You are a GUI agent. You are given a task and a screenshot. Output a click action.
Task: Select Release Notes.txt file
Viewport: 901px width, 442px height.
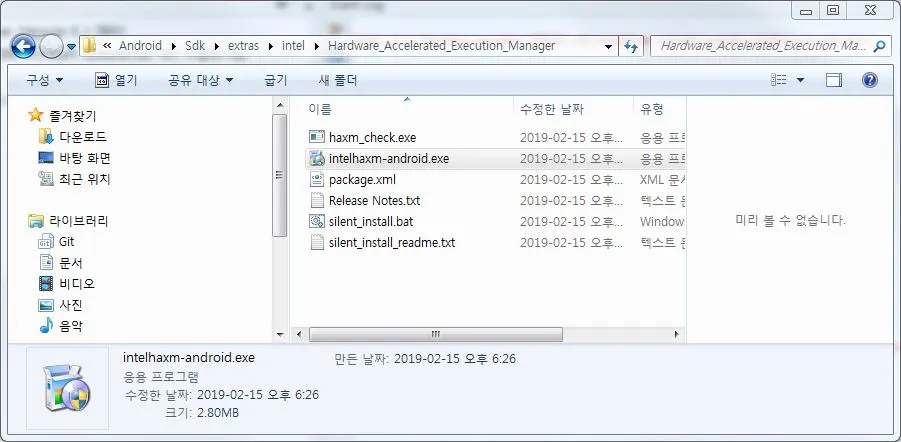[374, 201]
